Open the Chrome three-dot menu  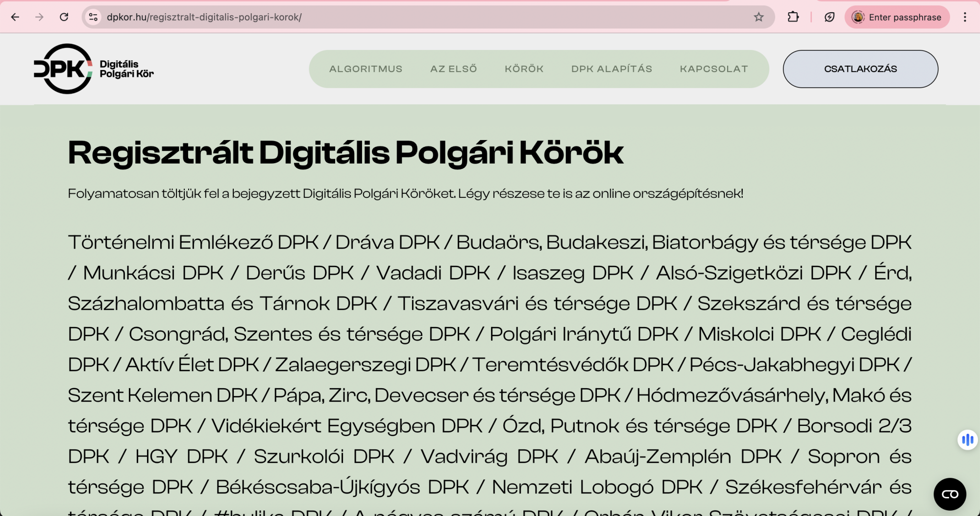coord(964,17)
